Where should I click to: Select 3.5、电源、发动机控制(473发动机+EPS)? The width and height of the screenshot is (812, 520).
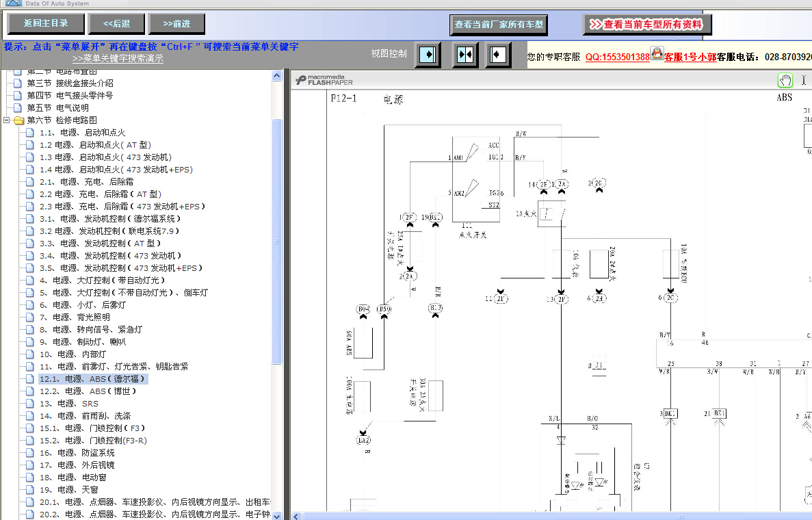click(x=120, y=268)
